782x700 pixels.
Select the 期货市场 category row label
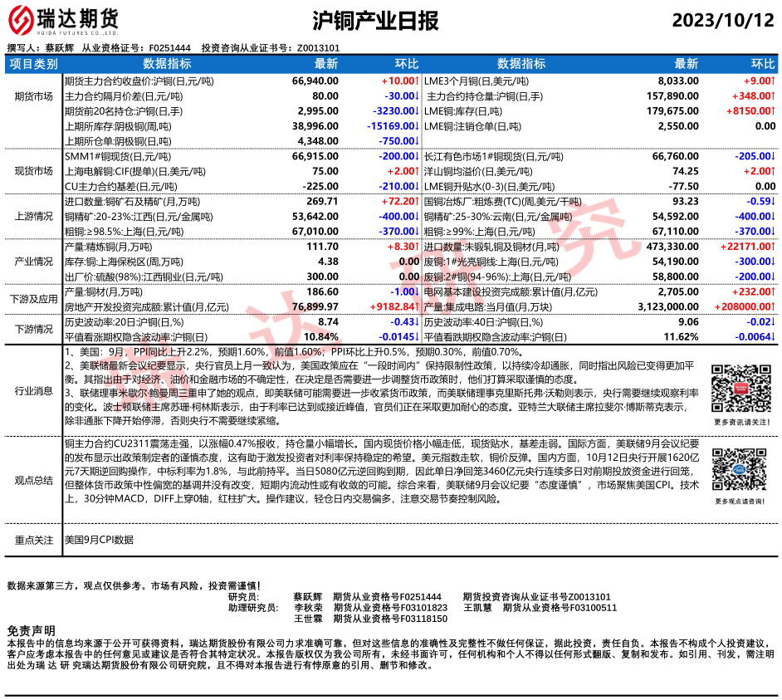tap(33, 96)
